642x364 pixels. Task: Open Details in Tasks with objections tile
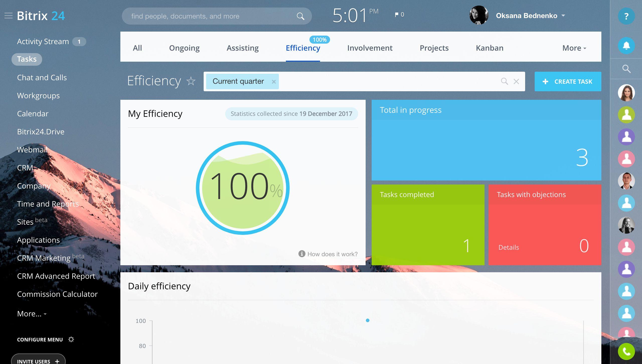click(x=509, y=247)
